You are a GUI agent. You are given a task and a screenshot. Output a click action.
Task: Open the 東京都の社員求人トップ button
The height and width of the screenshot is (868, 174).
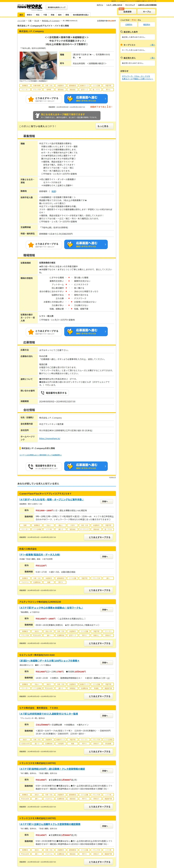pos(56,7)
